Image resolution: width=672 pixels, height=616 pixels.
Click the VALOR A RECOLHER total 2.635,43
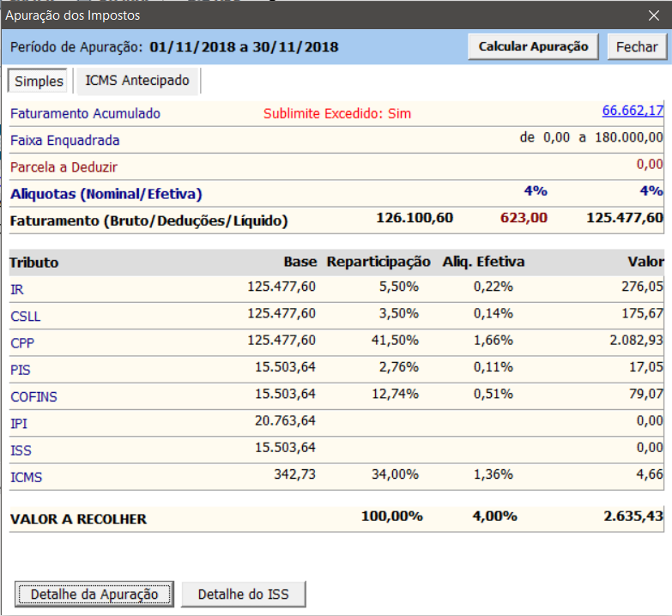tap(633, 517)
